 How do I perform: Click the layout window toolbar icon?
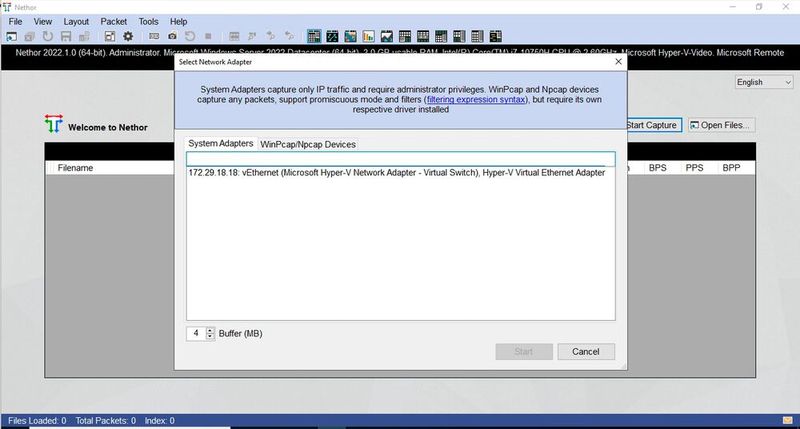coord(110,36)
